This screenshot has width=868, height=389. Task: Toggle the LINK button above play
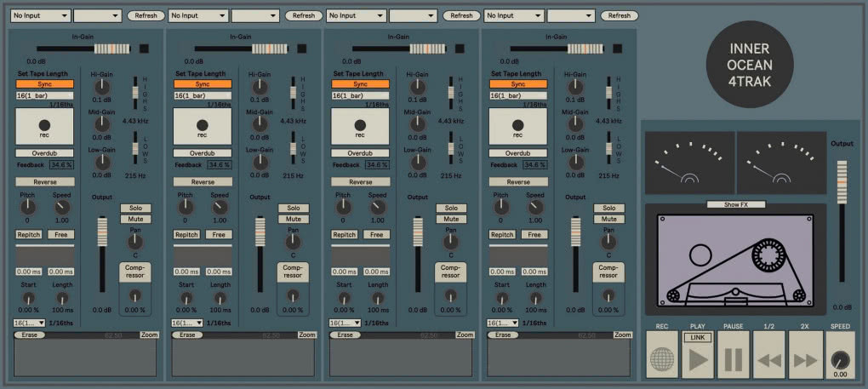(x=698, y=337)
